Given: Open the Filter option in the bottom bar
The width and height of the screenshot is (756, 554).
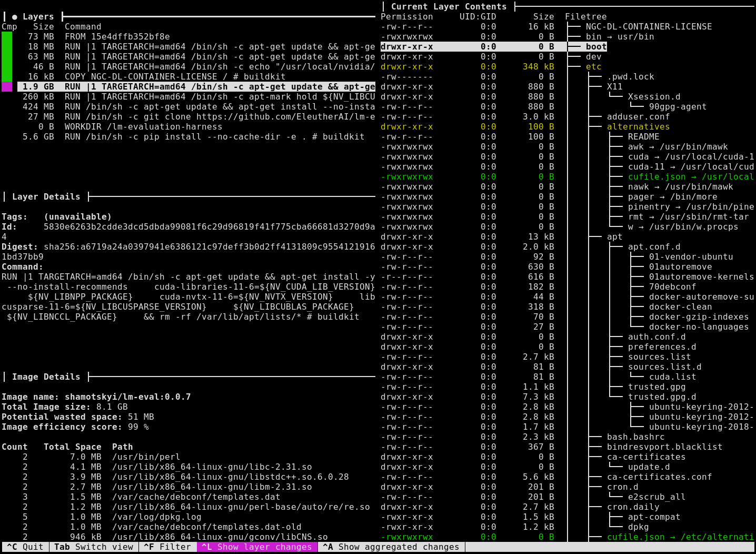Looking at the screenshot, I should [167, 547].
